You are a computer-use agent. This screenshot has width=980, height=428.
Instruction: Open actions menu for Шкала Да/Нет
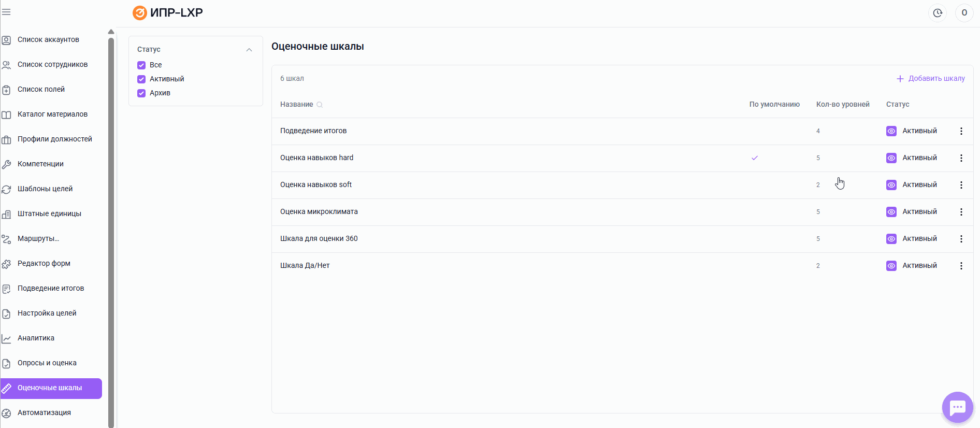[x=961, y=266]
